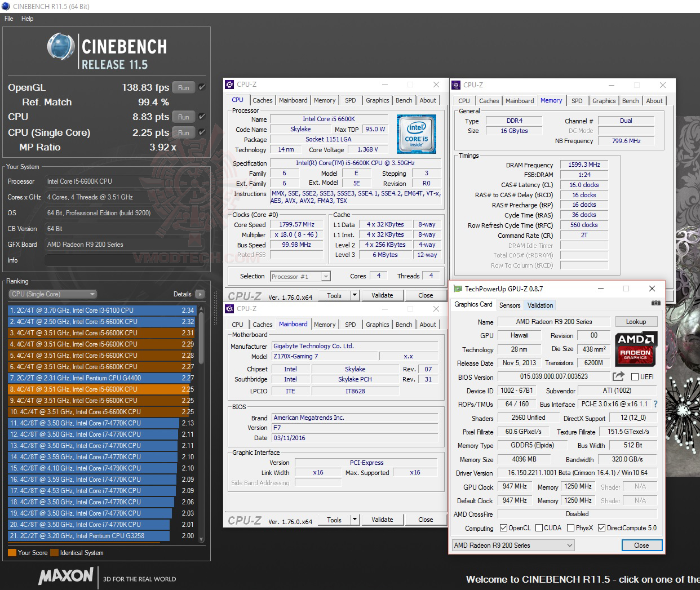Switch to the Validation tab in GPU-Z
This screenshot has width=700, height=590.
pos(540,305)
